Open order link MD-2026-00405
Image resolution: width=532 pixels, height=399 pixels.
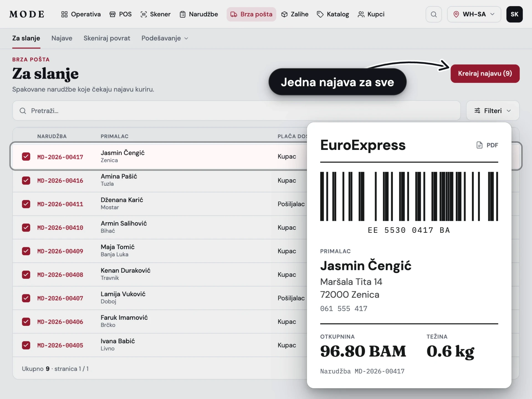click(60, 346)
